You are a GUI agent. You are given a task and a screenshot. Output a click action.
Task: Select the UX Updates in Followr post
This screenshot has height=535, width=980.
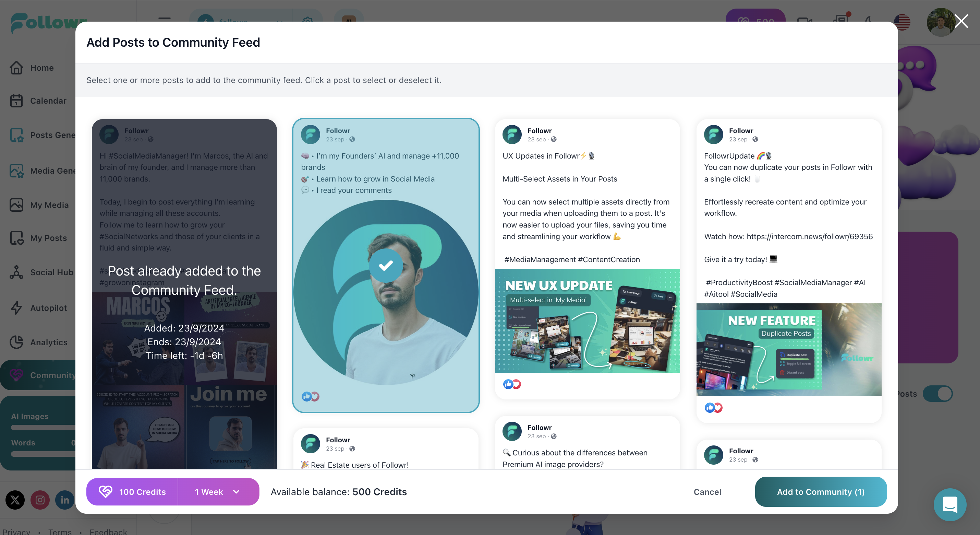tap(587, 259)
